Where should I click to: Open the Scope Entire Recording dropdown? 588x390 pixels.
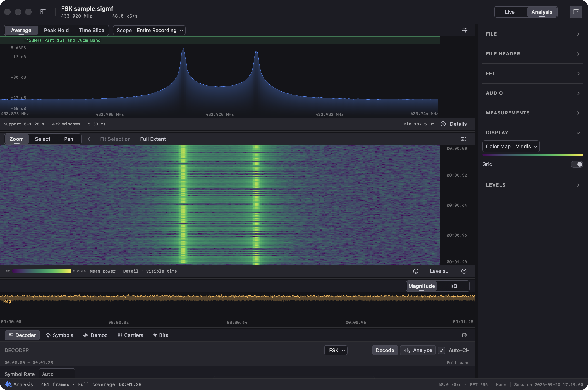tap(149, 30)
